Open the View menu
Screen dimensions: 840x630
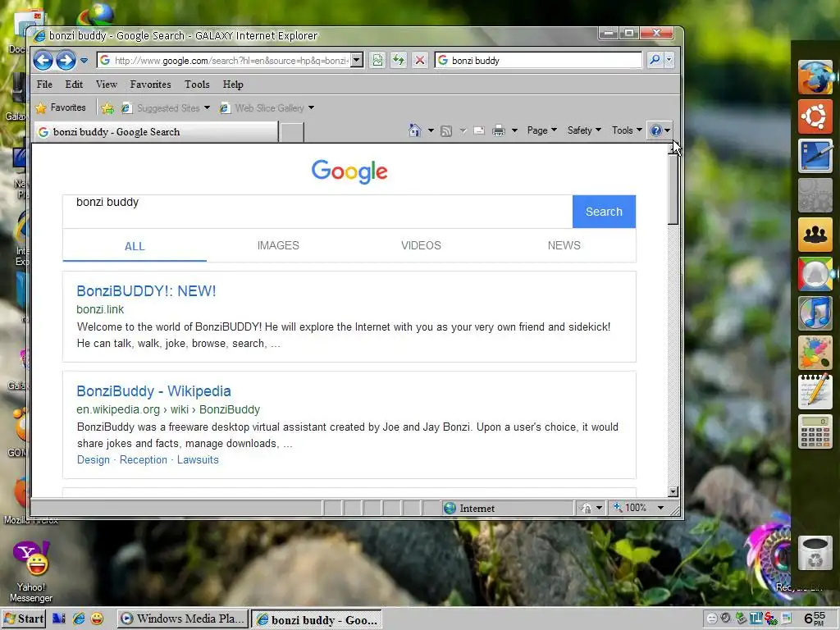pos(106,84)
